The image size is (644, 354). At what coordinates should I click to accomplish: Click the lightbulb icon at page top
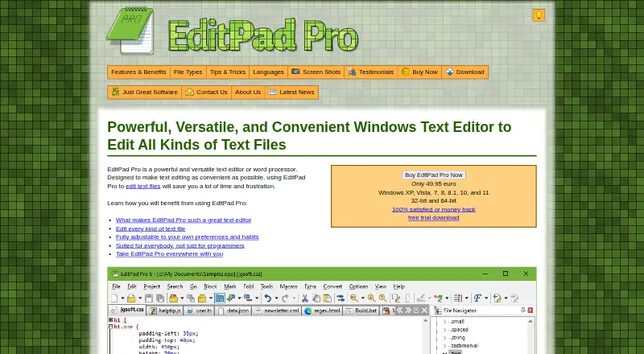[539, 15]
